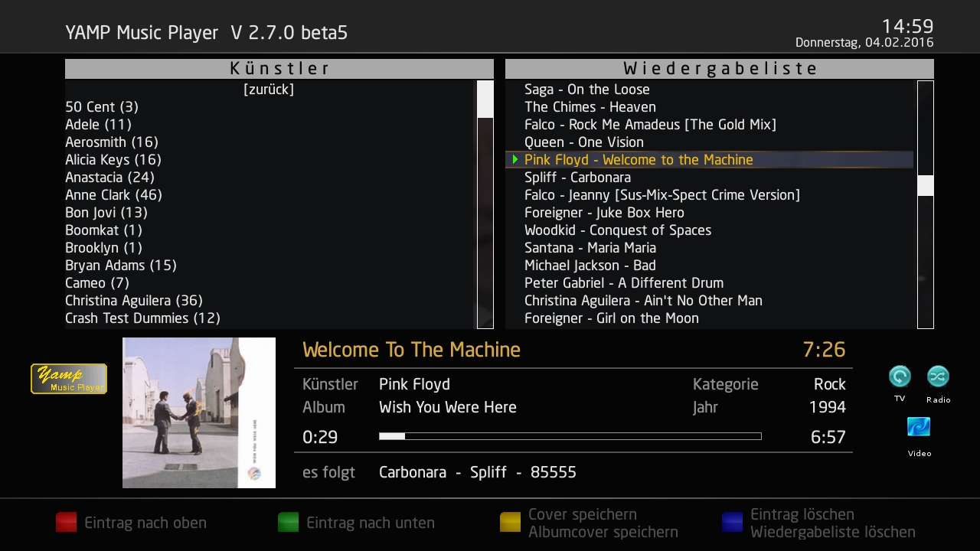Open artist Aerosmith (16)
The width and height of the screenshot is (980, 551).
[x=112, y=142]
